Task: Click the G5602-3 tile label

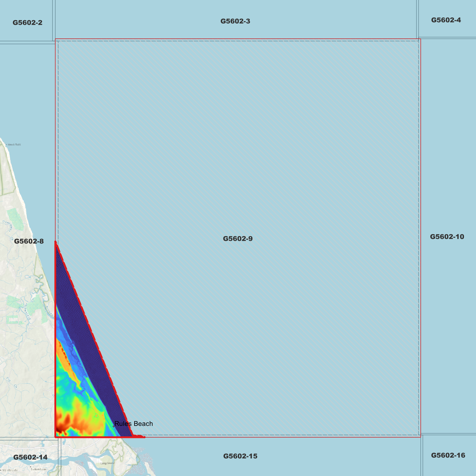Action: (235, 21)
